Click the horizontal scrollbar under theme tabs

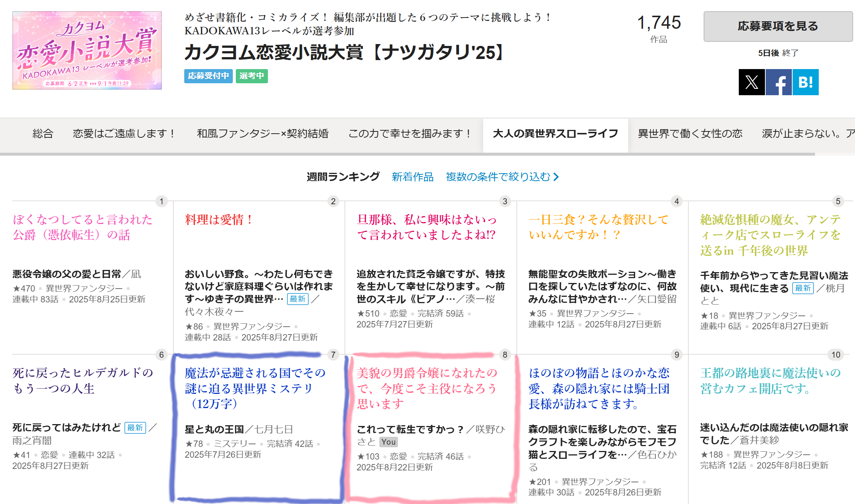[407, 154]
